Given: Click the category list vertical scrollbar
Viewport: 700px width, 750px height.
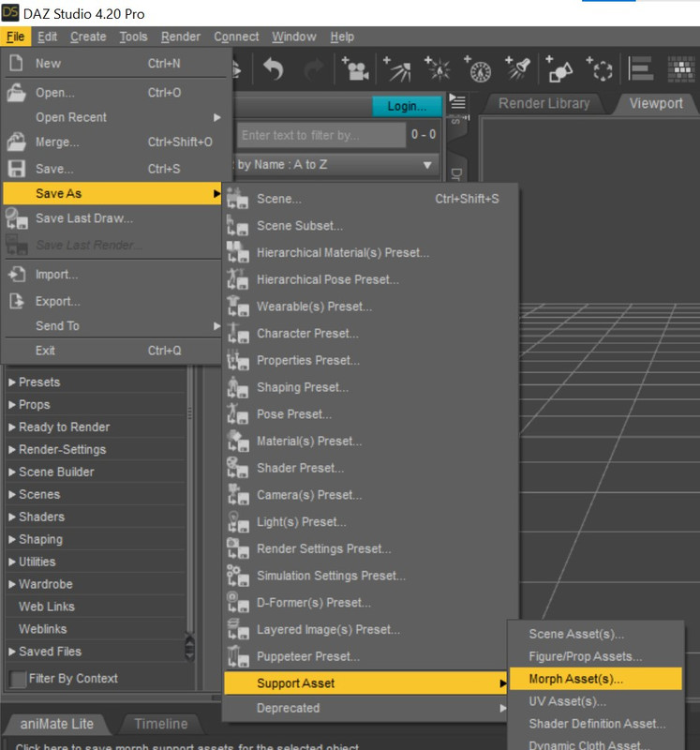Looking at the screenshot, I should click(x=190, y=512).
